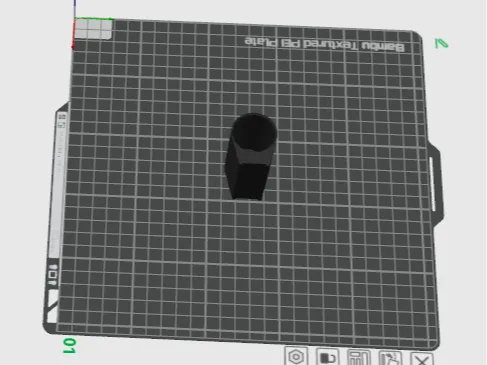This screenshot has height=365, width=487.
Task: Remove the plate with the X icon
Action: pyautogui.click(x=422, y=360)
